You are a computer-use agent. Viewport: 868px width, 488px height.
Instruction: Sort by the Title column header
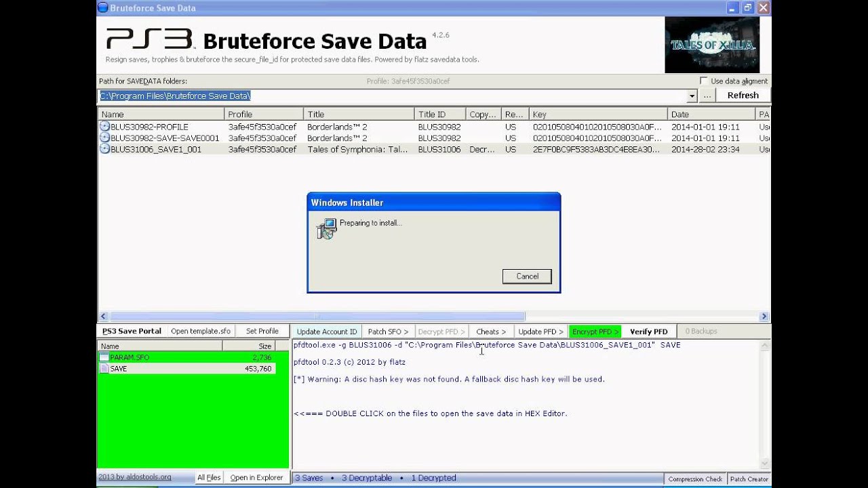coord(359,115)
